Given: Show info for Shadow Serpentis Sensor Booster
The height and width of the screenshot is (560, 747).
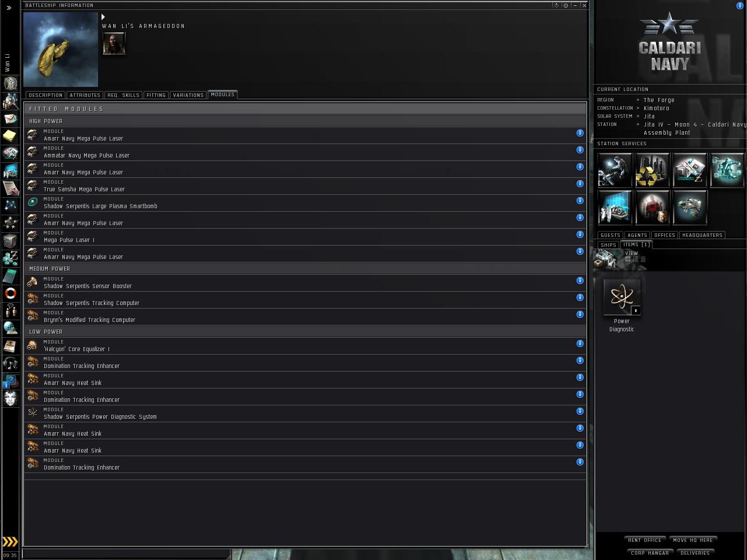Looking at the screenshot, I should click(580, 281).
